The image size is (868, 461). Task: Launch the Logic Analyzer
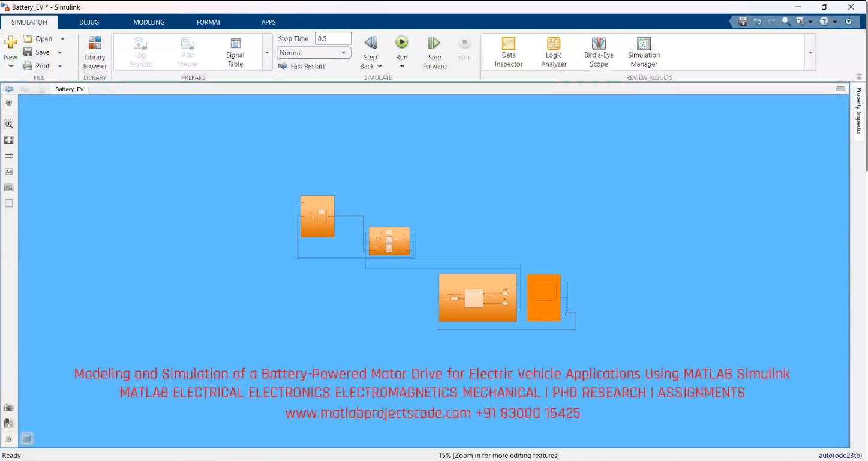tap(552, 52)
